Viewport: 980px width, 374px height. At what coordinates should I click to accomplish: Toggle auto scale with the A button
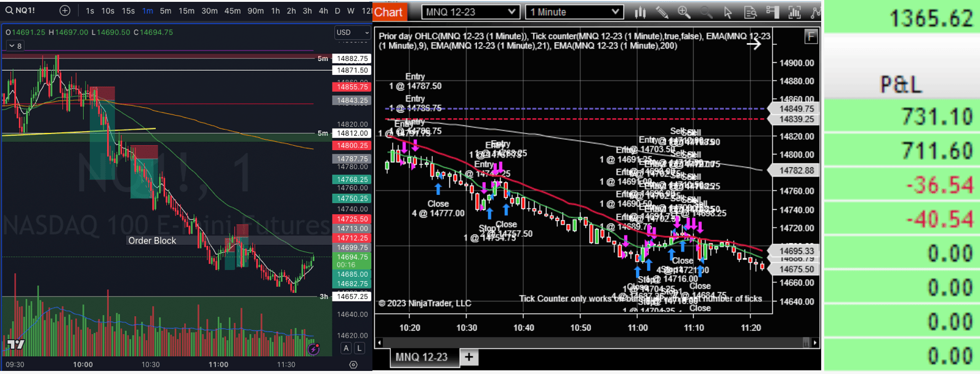[x=346, y=348]
